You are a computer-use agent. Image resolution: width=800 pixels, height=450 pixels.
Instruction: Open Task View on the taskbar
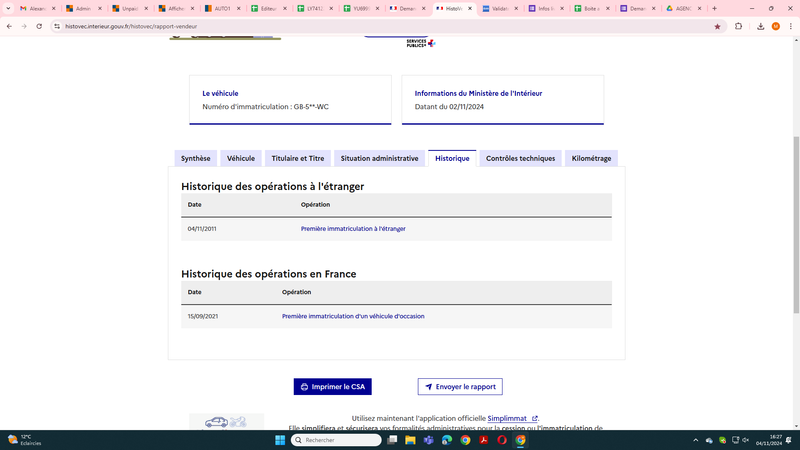[x=392, y=440]
